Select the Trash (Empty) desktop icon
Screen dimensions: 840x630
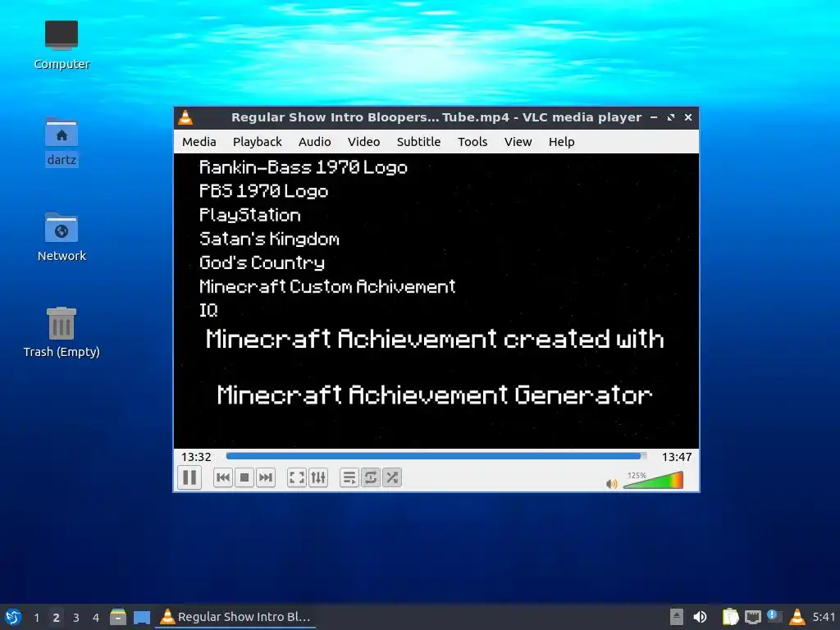pos(62,333)
